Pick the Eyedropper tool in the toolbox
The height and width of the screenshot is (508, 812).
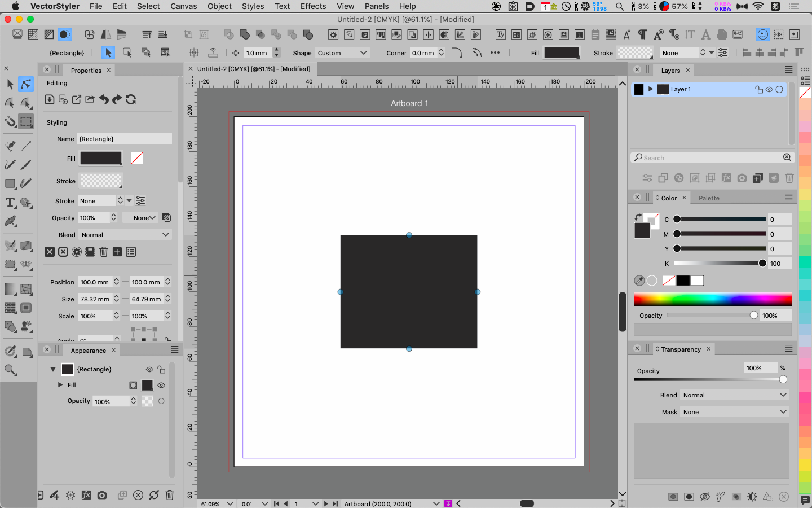tap(10, 351)
